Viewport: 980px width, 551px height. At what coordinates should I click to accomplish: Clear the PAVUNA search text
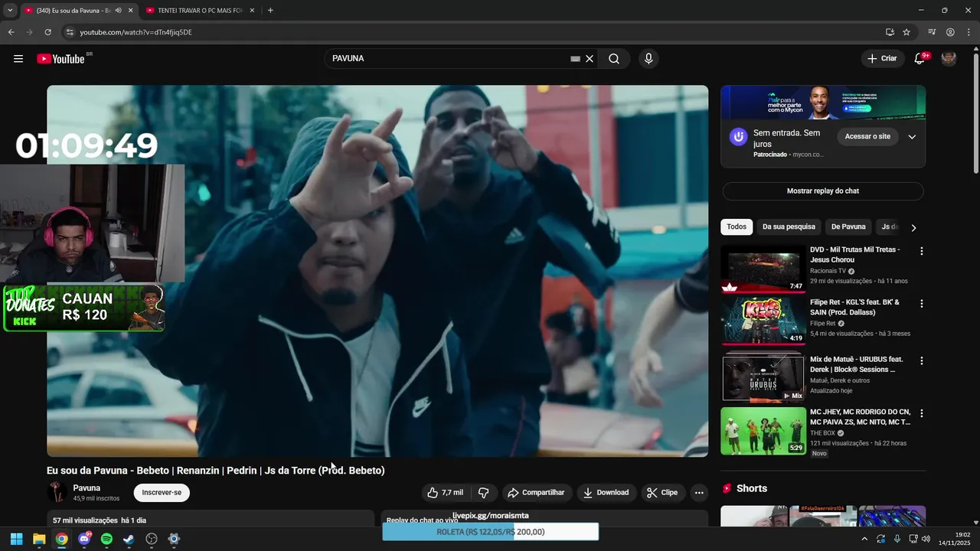[590, 59]
